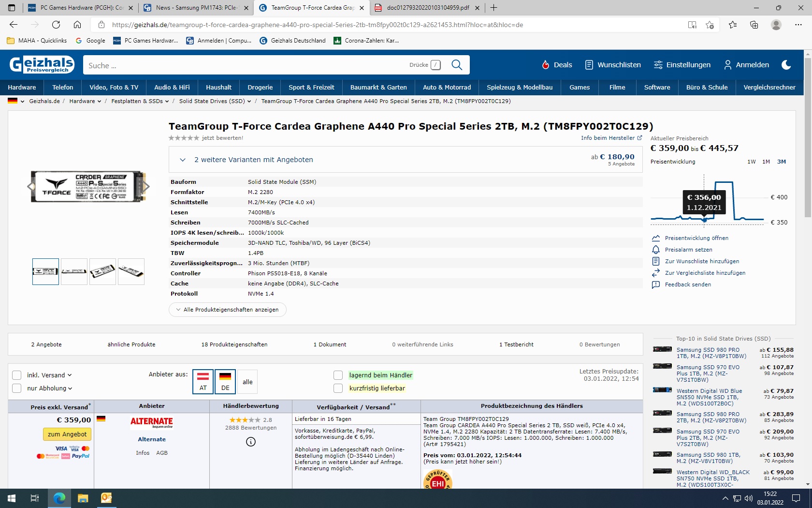Click Zur Vergleichsliste hinzufügen icon
The height and width of the screenshot is (508, 812).
pyautogui.click(x=656, y=273)
